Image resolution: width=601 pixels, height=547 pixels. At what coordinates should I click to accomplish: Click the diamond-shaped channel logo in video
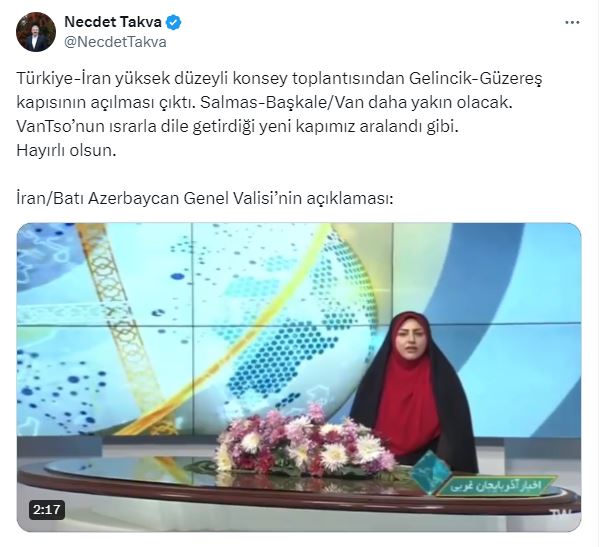pyautogui.click(x=429, y=473)
